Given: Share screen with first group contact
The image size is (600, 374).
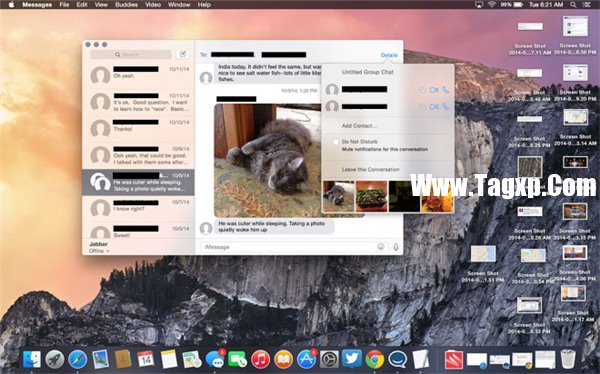Looking at the screenshot, I should point(422,90).
